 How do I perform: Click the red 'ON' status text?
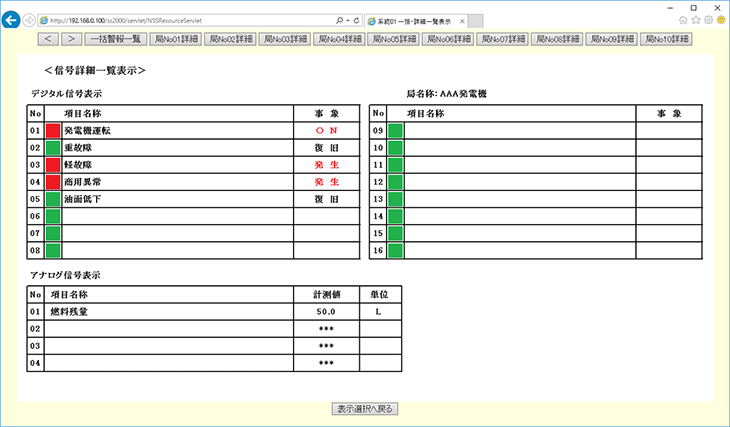click(x=326, y=131)
